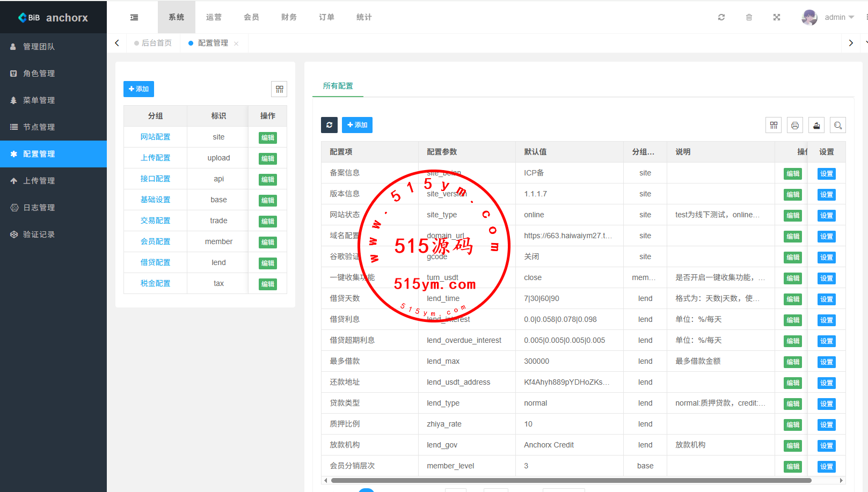Click the refresh icon in top header

pos(721,17)
